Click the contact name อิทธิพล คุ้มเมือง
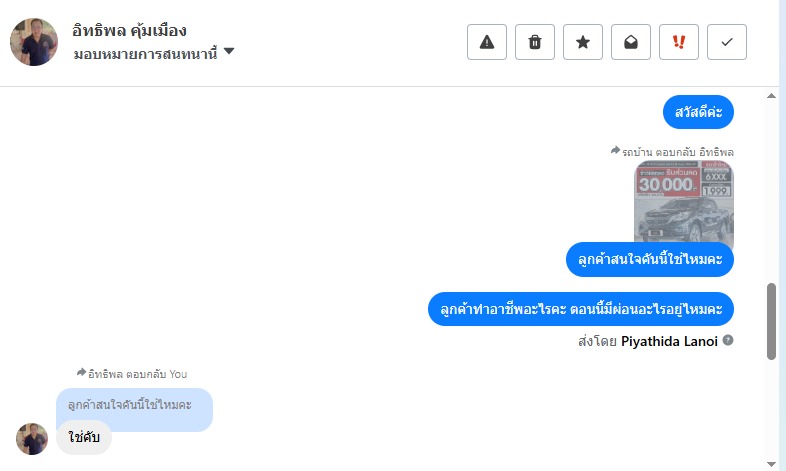The height and width of the screenshot is (471, 786). [x=130, y=30]
